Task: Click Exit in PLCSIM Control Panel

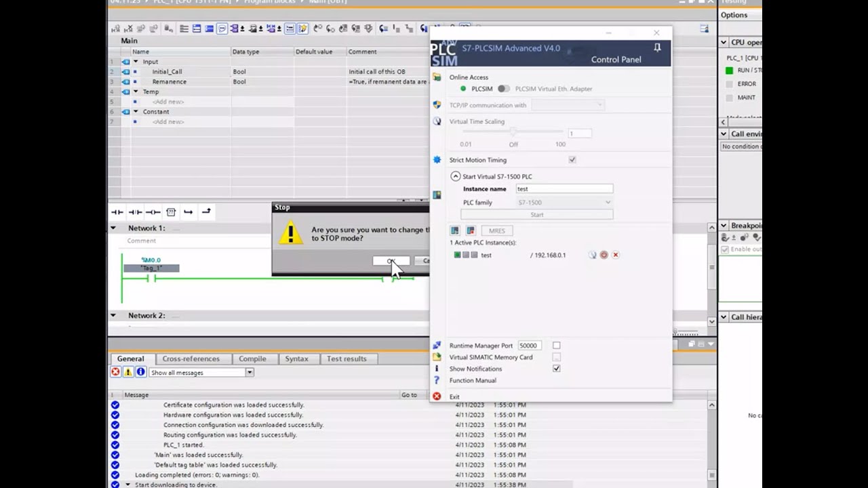Action: 454,396
